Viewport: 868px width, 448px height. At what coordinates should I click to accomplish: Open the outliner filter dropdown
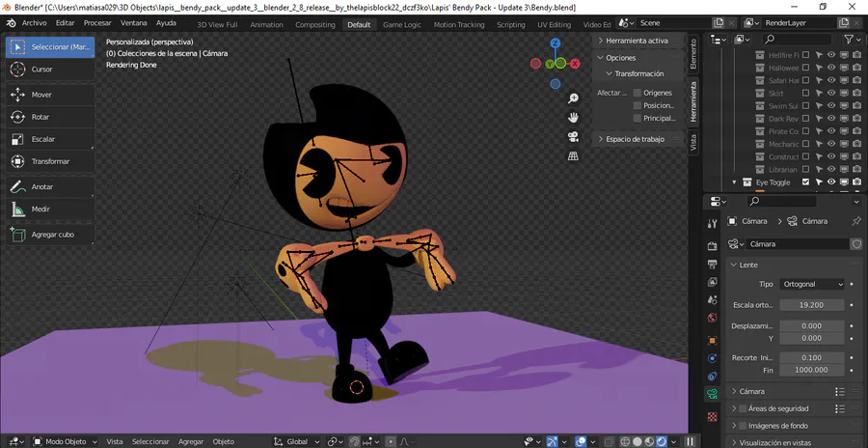852,40
